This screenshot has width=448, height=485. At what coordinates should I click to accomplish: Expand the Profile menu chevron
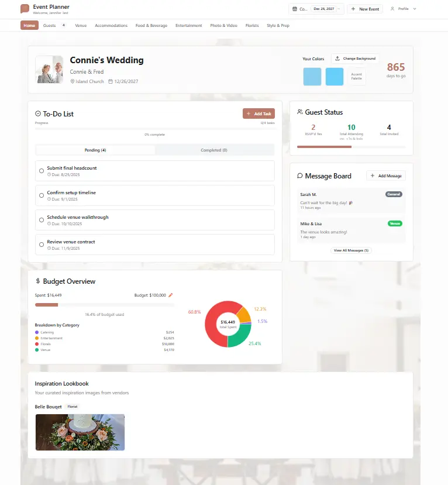pos(415,9)
